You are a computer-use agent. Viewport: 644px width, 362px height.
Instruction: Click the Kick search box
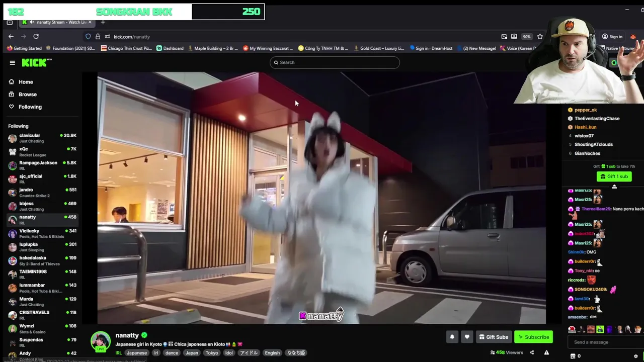coord(335,62)
